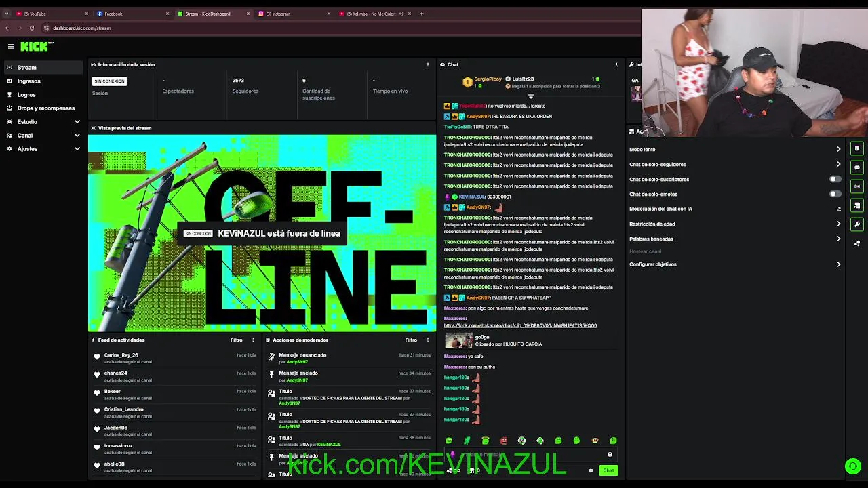Viewport: 868px width, 488px height.
Task: Open the hamburger menu beside Kick logo
Action: (11, 46)
